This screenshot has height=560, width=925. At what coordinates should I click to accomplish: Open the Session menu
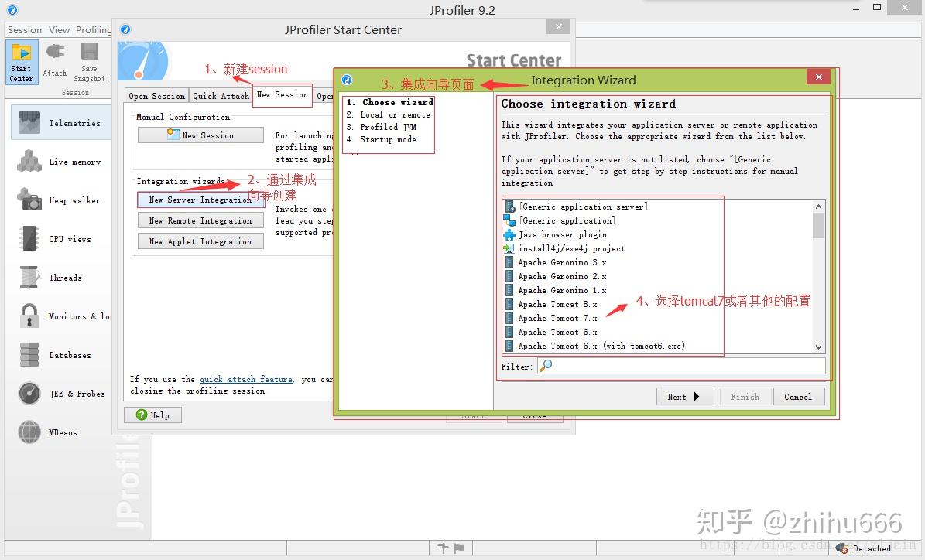[x=23, y=29]
